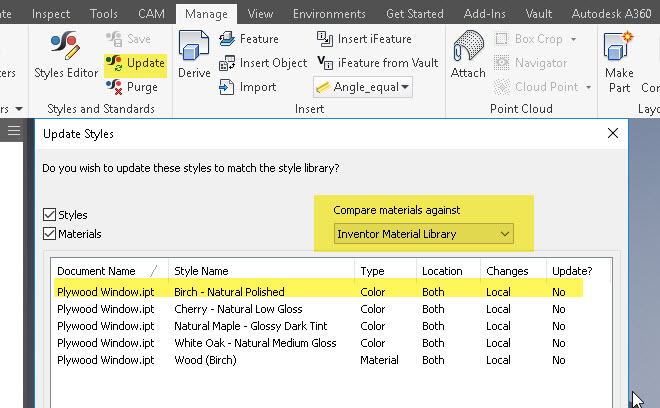Open the Angle_equal iFeature dropdown
The width and height of the screenshot is (660, 408).
(x=363, y=87)
